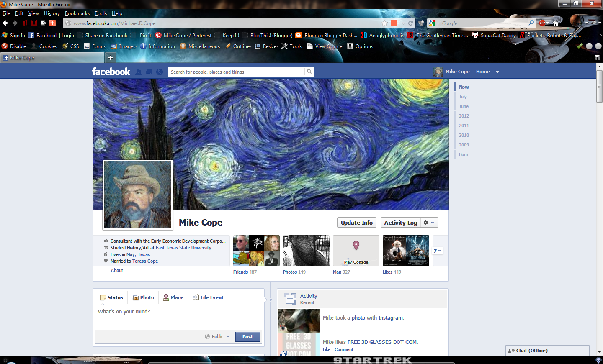Toggle Adblock Plus in the browser toolbar
Image resolution: width=603 pixels, height=364 pixels.
[541, 23]
